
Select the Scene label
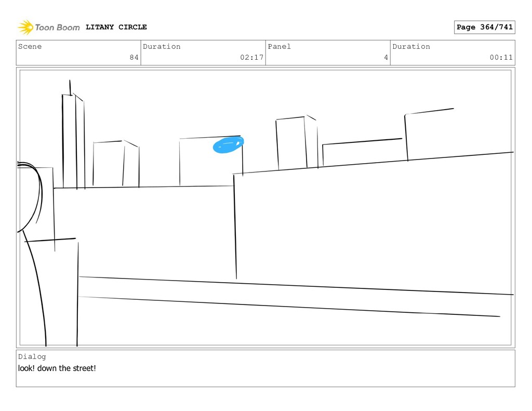click(30, 46)
